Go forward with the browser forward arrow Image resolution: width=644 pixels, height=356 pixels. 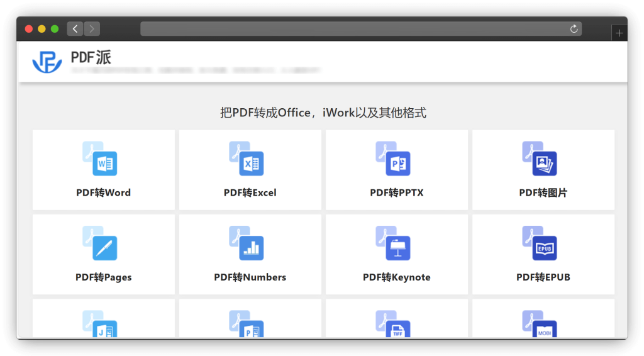(92, 29)
